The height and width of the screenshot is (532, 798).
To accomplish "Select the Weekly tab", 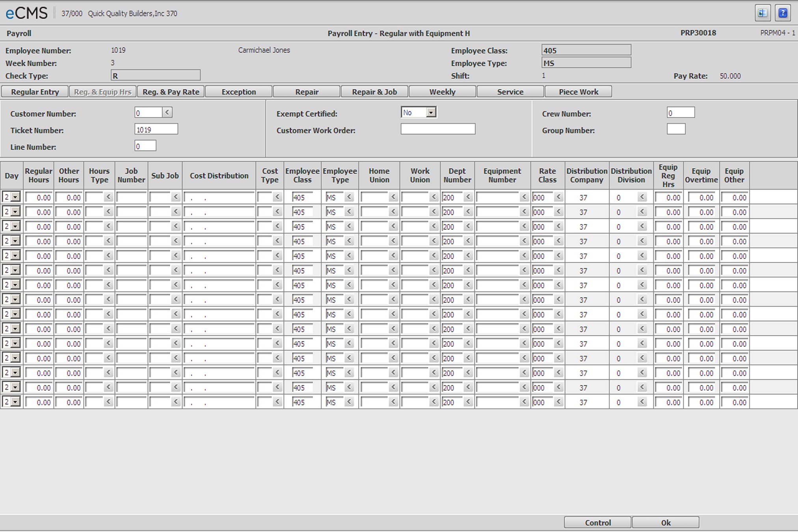I will pyautogui.click(x=442, y=92).
